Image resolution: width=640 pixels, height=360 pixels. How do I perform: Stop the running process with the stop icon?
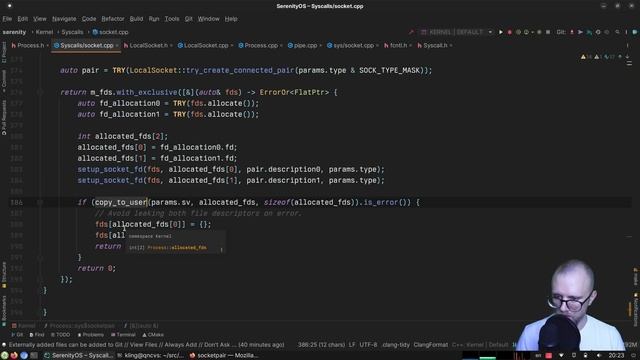[x=548, y=32]
